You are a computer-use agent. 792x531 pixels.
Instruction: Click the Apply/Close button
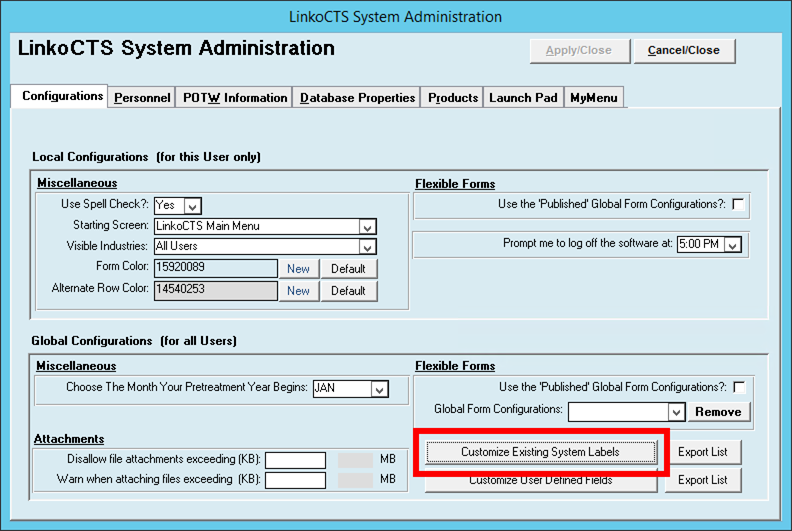(579, 51)
